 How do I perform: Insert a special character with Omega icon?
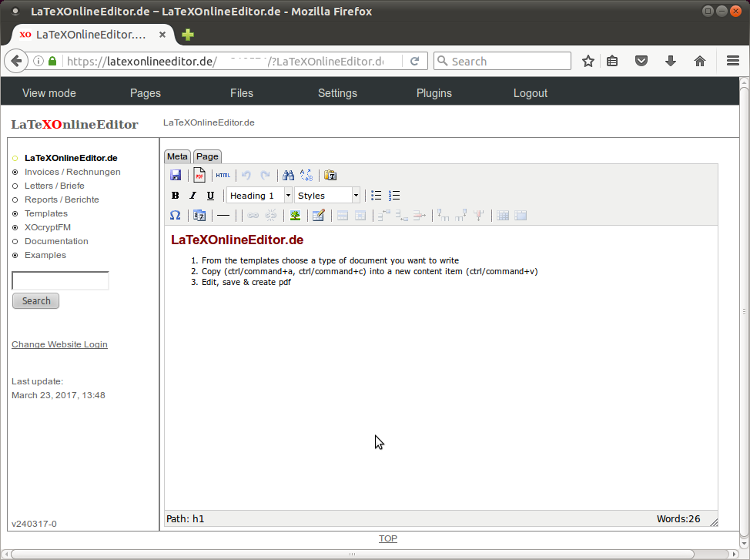pos(175,216)
